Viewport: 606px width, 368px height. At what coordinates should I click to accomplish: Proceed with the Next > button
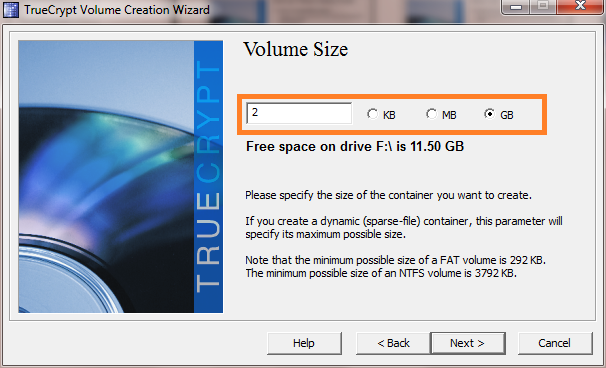(468, 343)
